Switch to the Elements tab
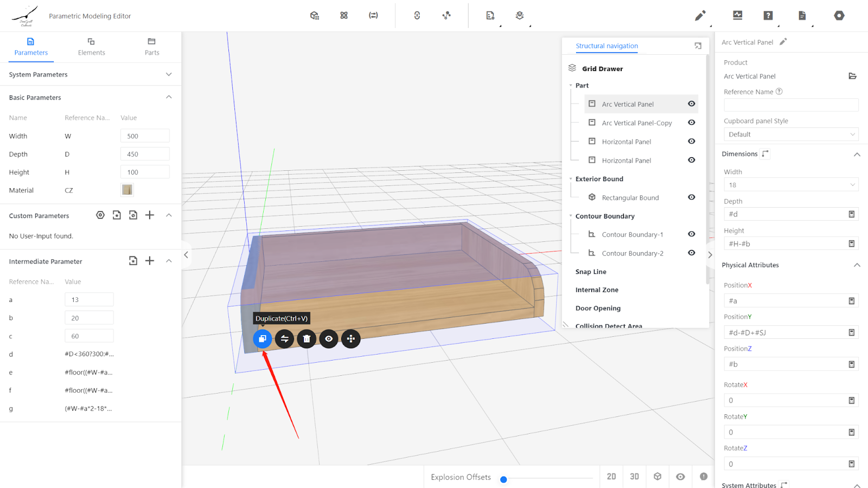This screenshot has width=868, height=488. 91,47
